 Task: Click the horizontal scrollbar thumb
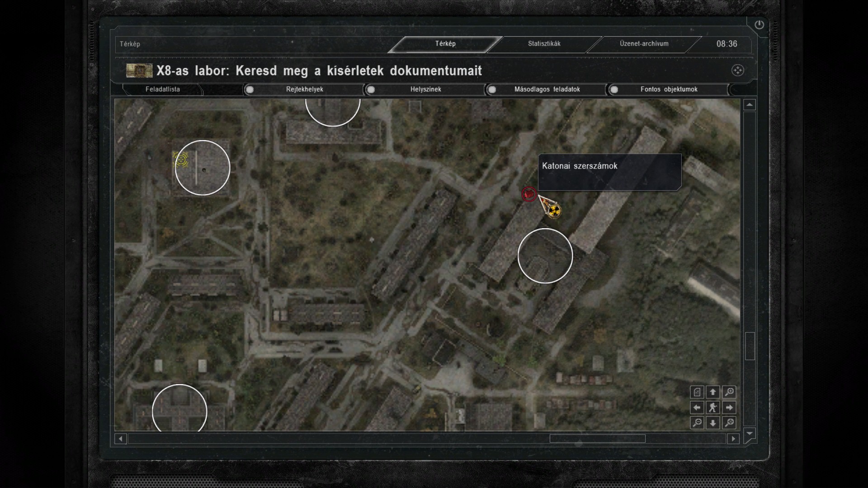click(597, 438)
